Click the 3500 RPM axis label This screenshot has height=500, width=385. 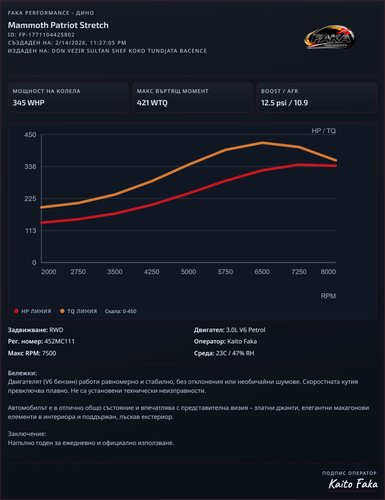click(x=115, y=272)
